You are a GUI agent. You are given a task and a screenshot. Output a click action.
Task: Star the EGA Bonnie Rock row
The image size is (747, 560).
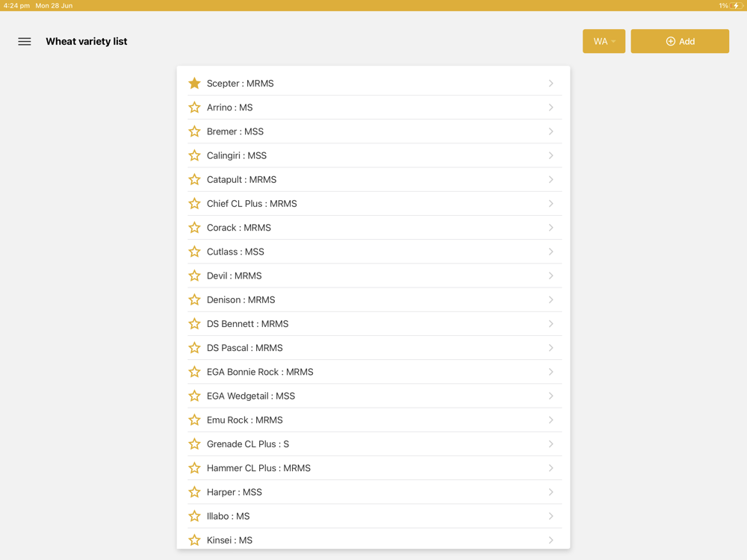(194, 372)
